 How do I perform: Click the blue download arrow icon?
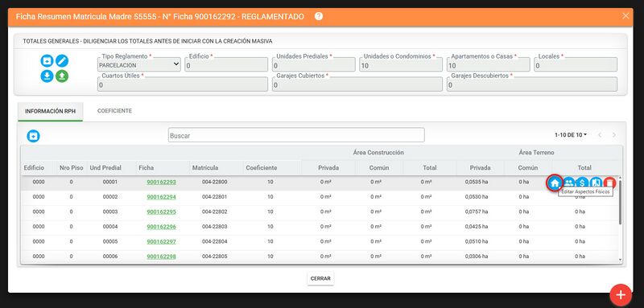(47, 76)
